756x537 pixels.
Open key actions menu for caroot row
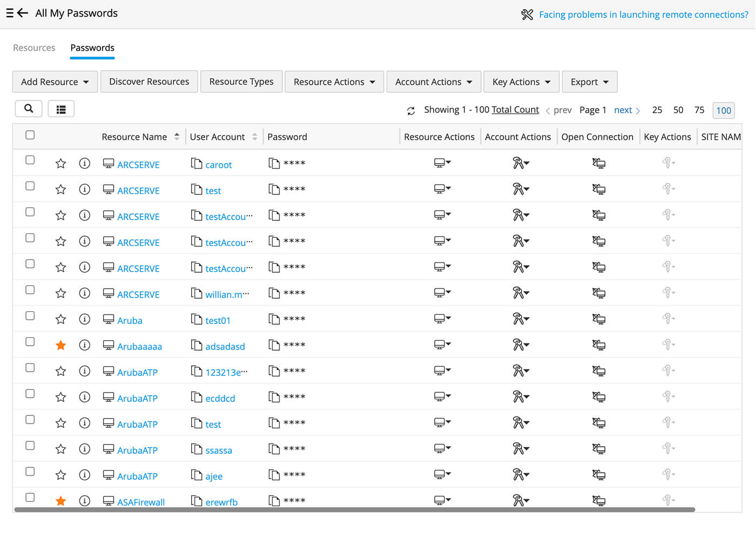[x=669, y=163]
